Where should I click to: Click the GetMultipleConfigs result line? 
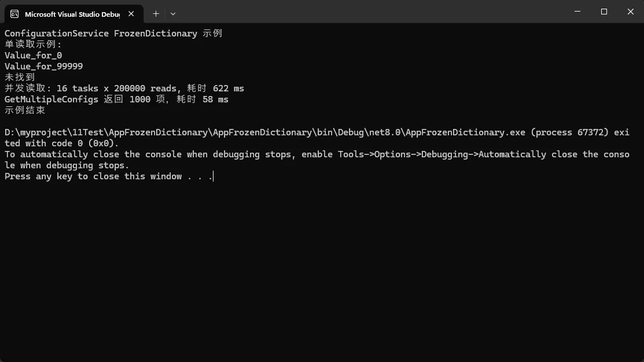click(x=116, y=99)
